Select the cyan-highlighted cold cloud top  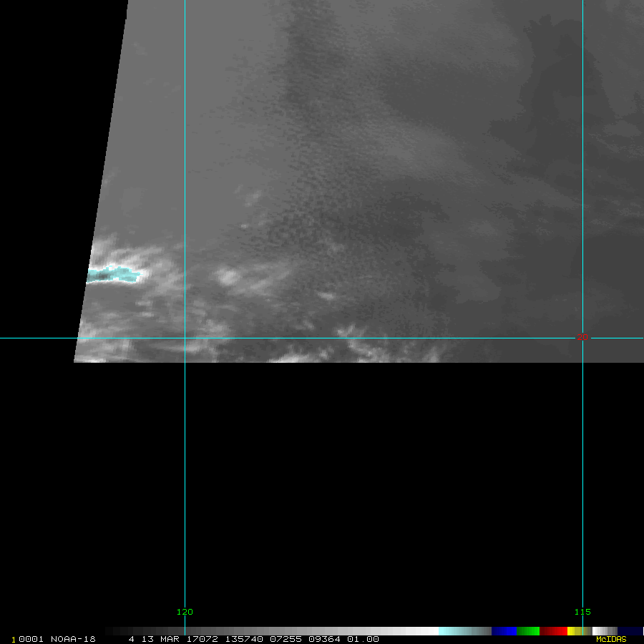pos(113,273)
